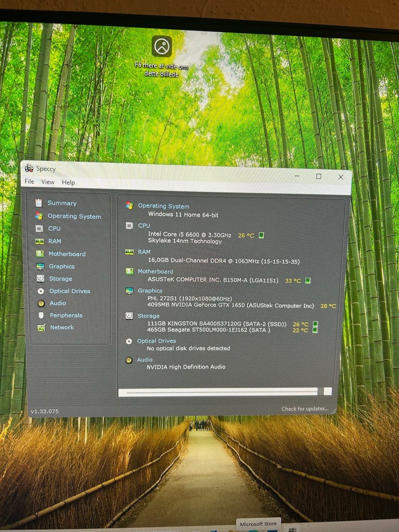The height and width of the screenshot is (532, 399).
Task: Click the Operating System heading link in summary
Action: pos(163,206)
